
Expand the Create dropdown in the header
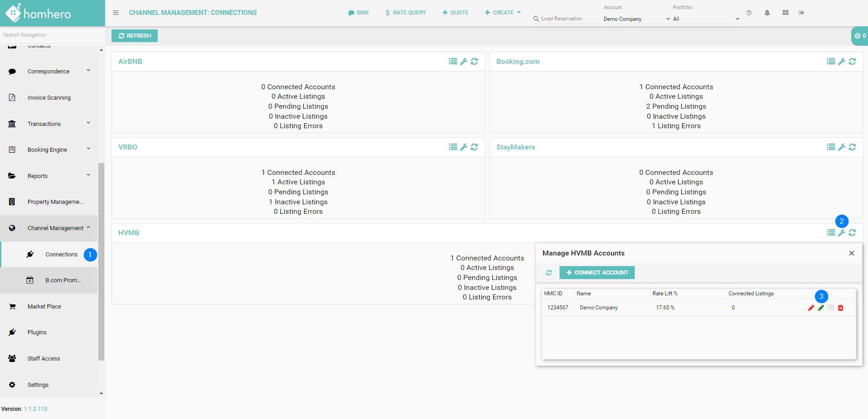[503, 13]
